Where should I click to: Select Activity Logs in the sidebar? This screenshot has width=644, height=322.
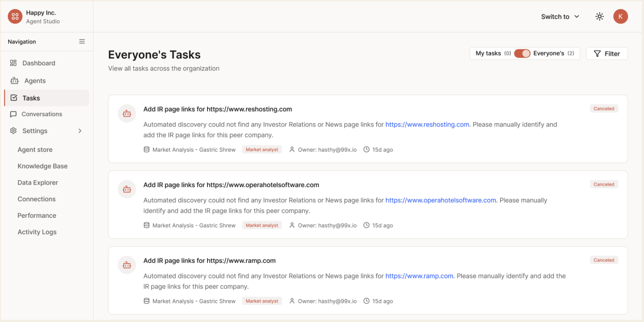tap(37, 232)
